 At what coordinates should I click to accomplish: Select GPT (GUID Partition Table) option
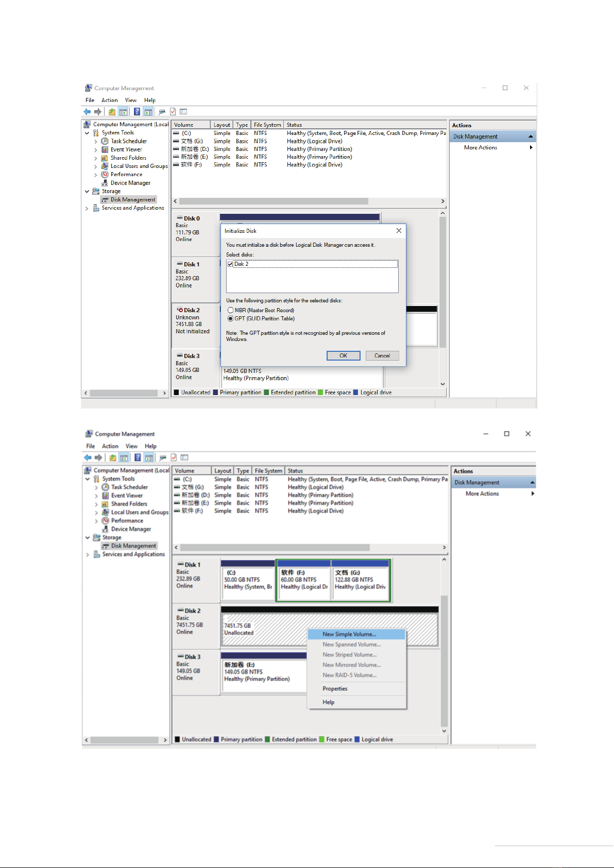231,319
